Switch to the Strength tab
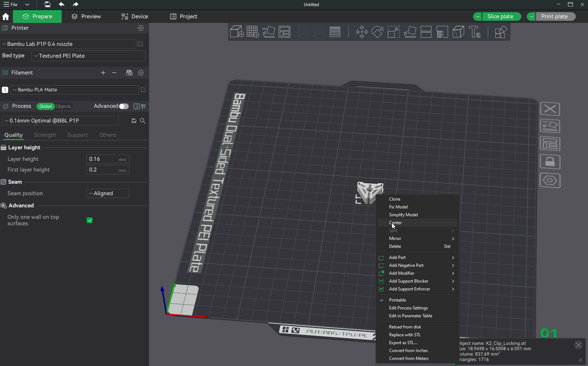Image resolution: width=588 pixels, height=366 pixels. pos(45,135)
